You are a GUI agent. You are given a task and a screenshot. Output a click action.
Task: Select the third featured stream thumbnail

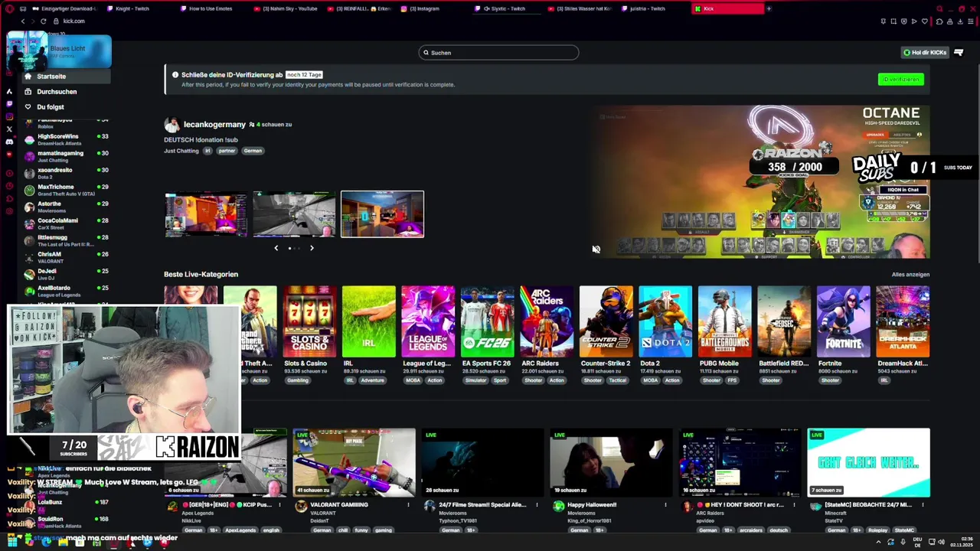pos(382,214)
